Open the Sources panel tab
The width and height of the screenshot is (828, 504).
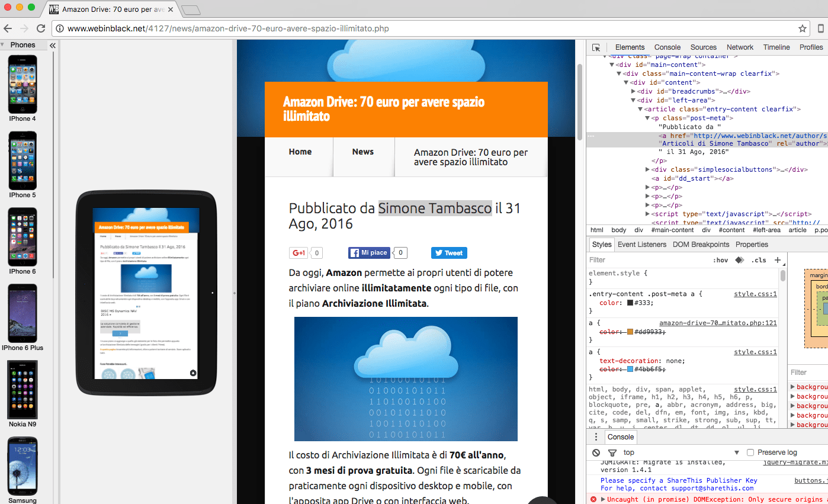(x=704, y=47)
